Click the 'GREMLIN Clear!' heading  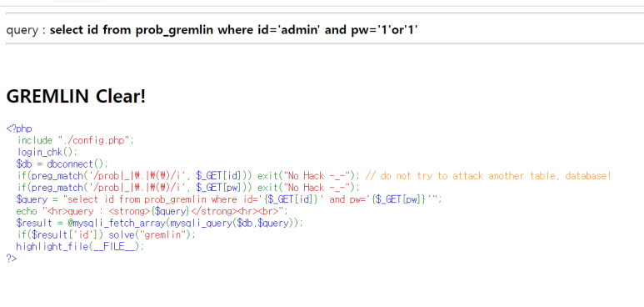[x=76, y=97]
